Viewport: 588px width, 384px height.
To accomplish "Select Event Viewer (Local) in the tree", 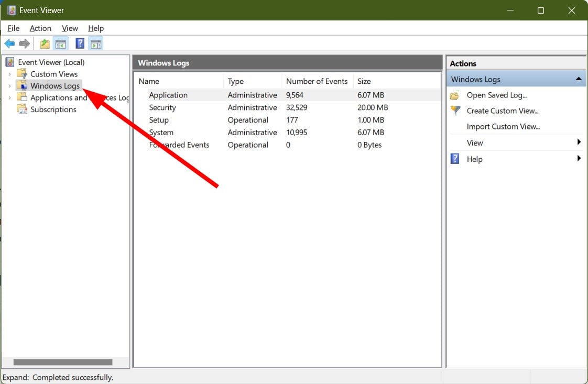I will coord(51,62).
